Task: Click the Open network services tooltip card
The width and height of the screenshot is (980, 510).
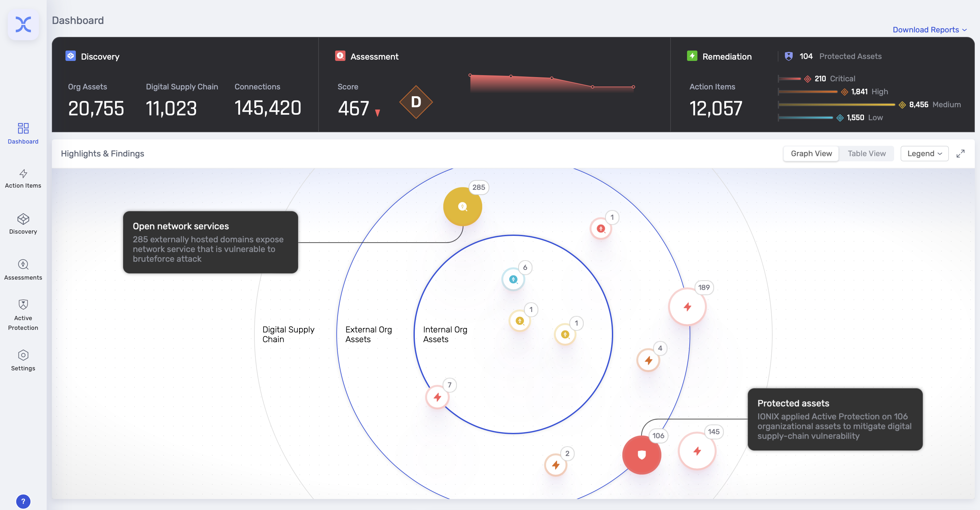Action: click(210, 242)
